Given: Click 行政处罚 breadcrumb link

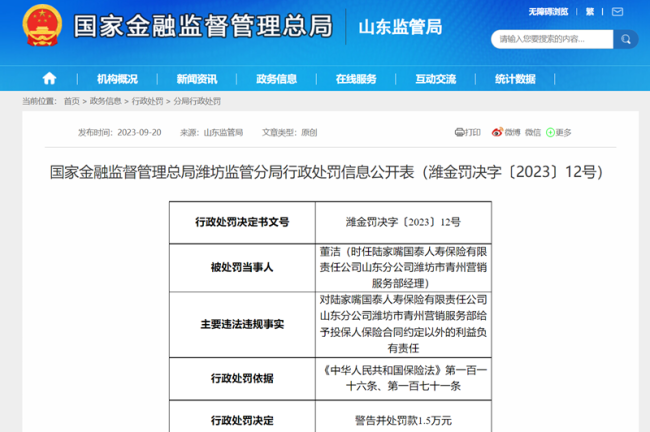Looking at the screenshot, I should click(x=147, y=101).
